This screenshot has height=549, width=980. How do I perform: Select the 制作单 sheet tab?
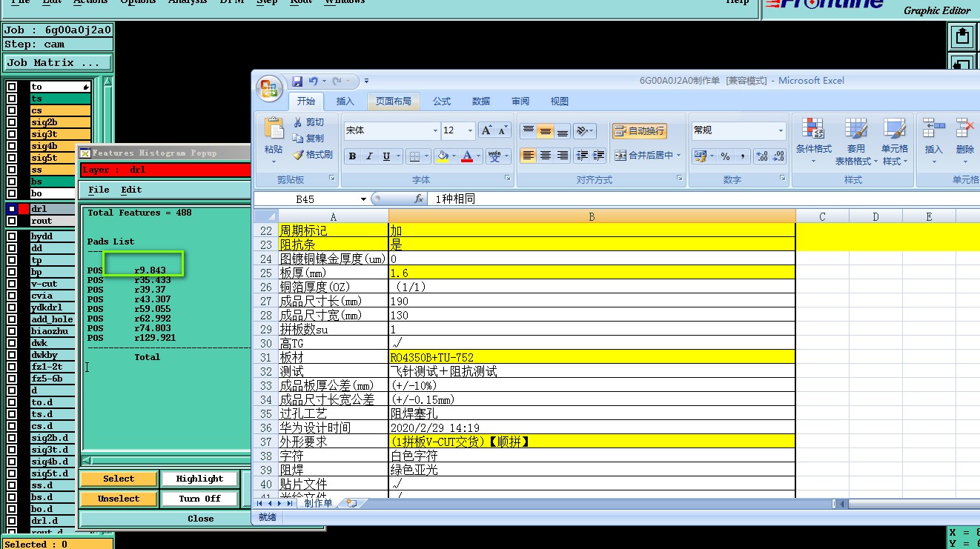[x=318, y=503]
